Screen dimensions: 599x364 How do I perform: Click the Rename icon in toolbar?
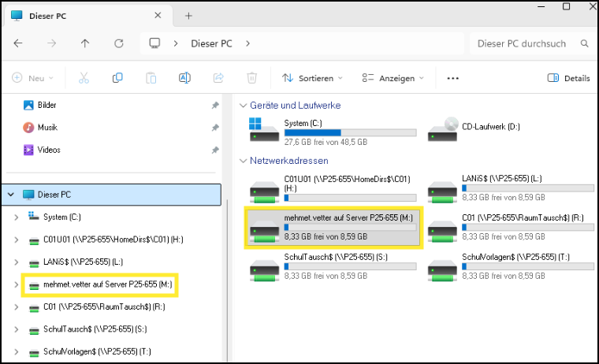[184, 78]
